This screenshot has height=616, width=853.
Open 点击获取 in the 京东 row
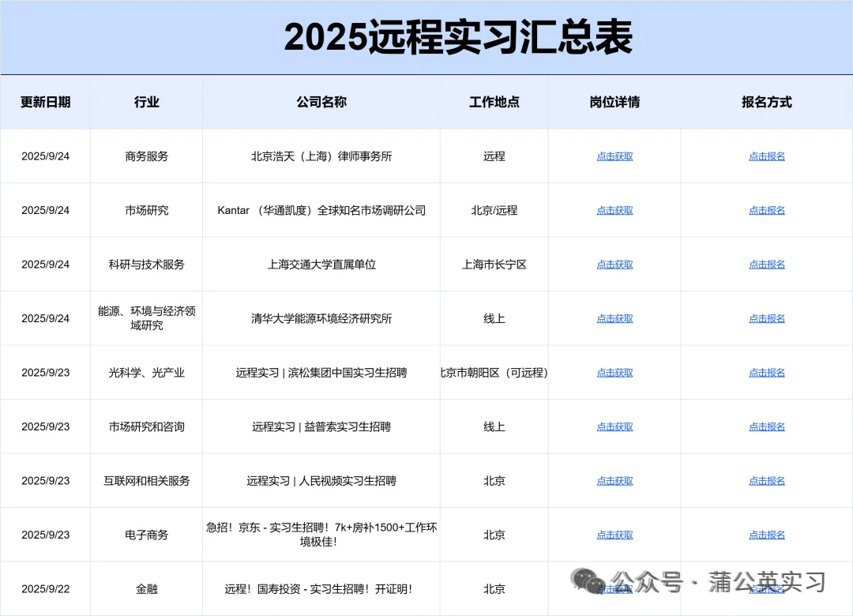[614, 535]
